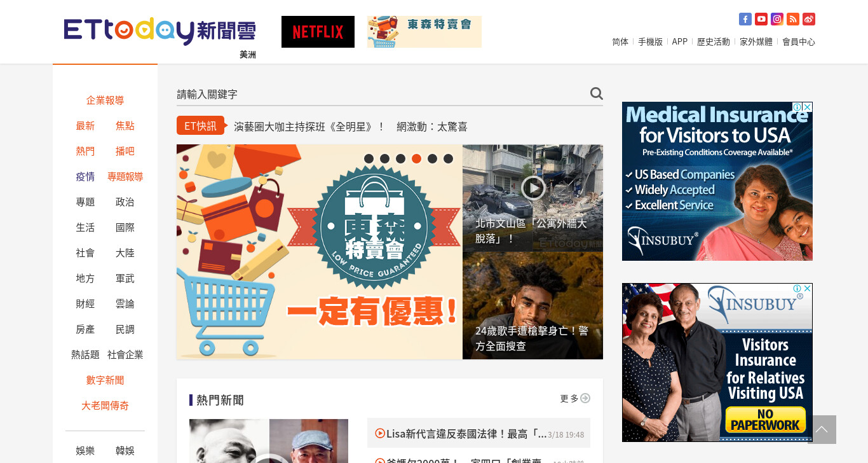Open 專題報導 category
The width and height of the screenshot is (868, 463).
(125, 177)
